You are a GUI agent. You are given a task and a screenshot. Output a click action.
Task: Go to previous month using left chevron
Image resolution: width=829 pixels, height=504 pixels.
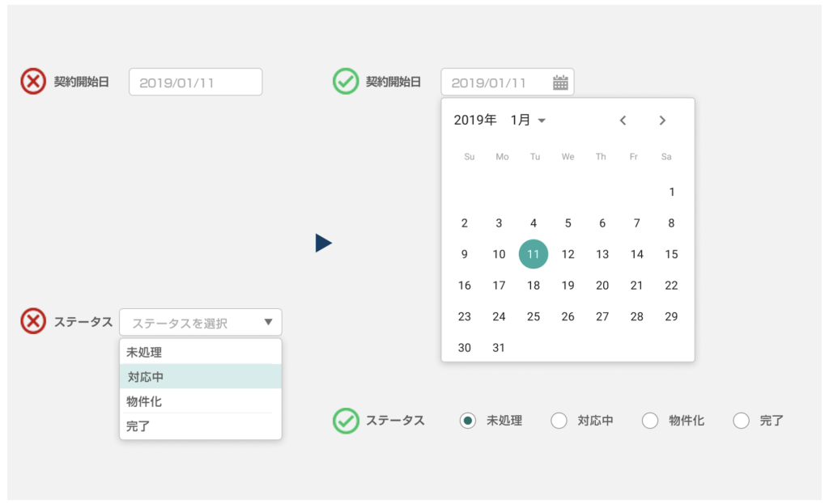point(623,120)
